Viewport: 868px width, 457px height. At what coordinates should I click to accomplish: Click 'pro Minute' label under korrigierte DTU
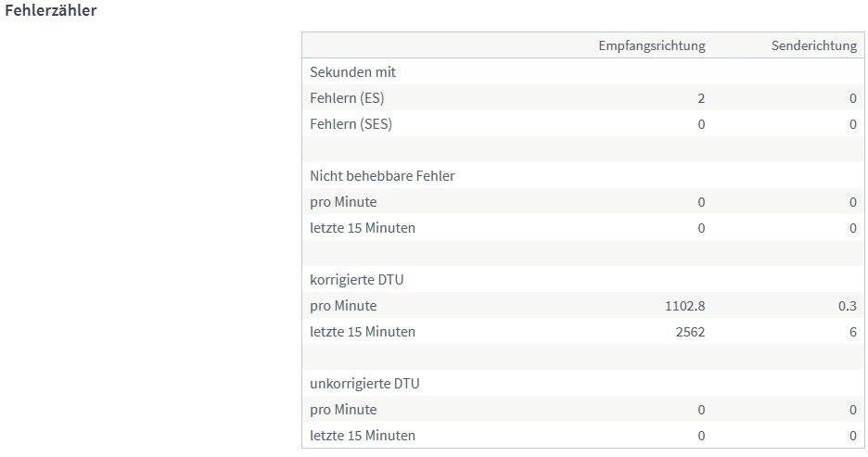point(343,306)
